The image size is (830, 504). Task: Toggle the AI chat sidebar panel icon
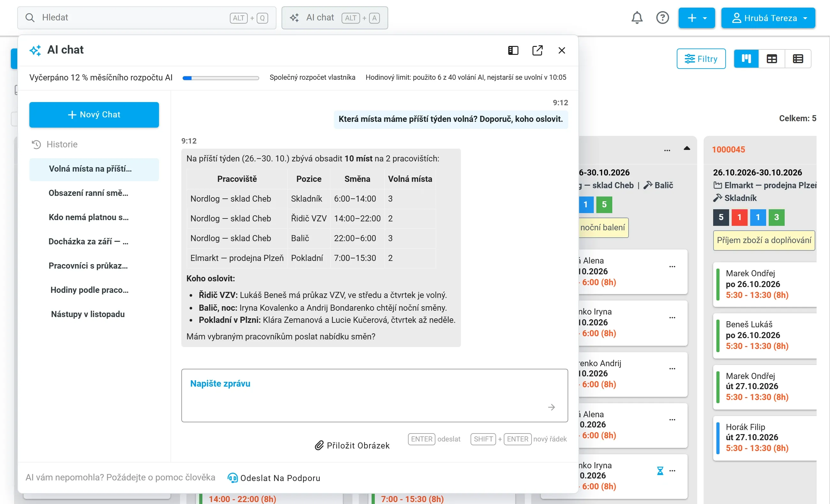(513, 50)
